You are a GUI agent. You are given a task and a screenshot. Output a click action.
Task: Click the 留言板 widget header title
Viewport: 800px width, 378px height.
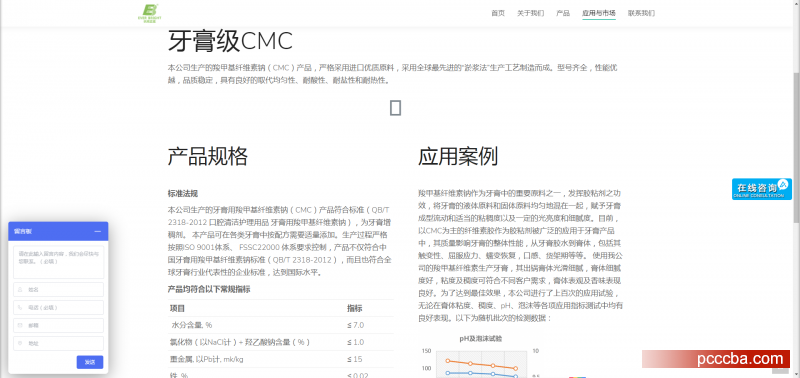tap(22, 231)
